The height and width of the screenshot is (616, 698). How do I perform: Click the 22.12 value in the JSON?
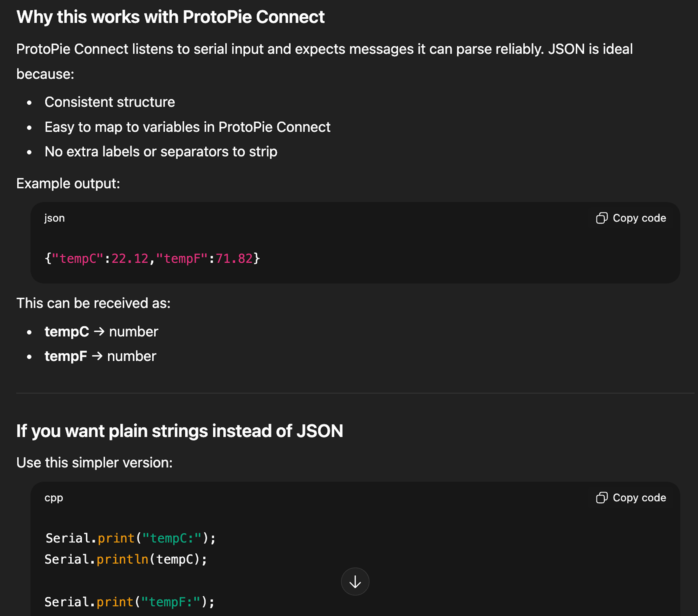[x=130, y=258]
